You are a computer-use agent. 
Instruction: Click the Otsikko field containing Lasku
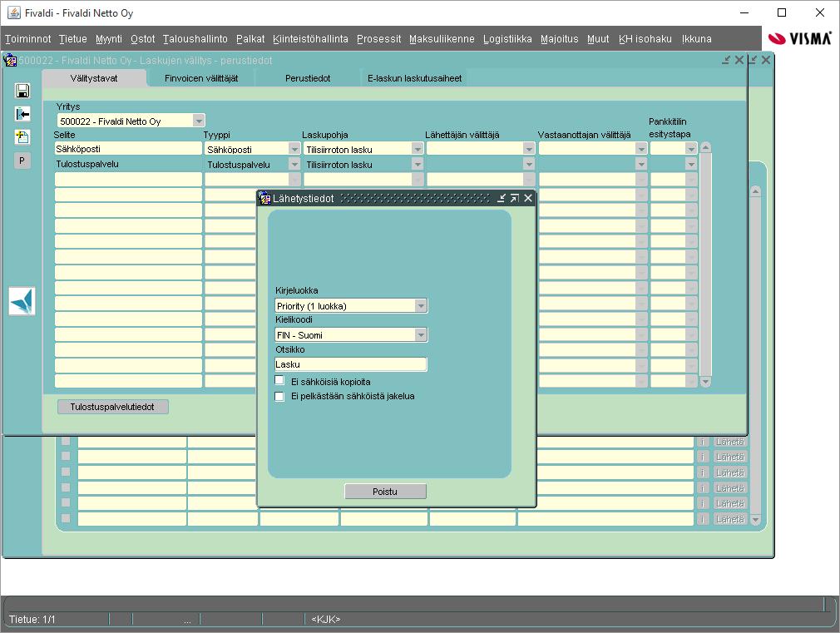[350, 364]
